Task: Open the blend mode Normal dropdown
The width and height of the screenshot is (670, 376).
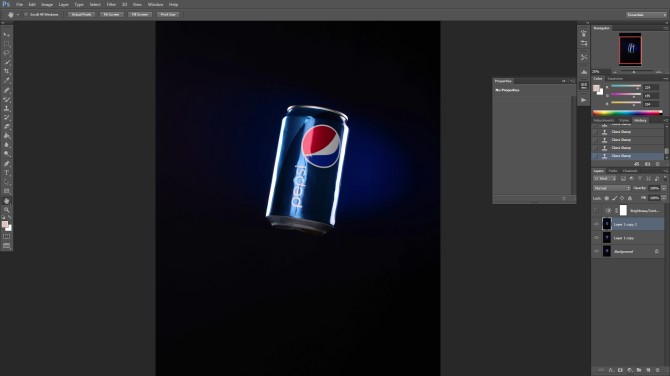Action: point(612,188)
